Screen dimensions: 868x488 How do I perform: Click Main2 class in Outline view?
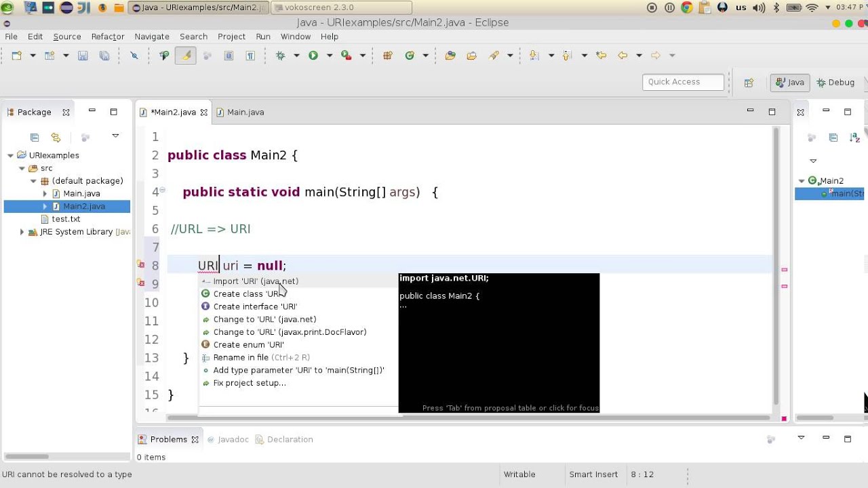(831, 181)
